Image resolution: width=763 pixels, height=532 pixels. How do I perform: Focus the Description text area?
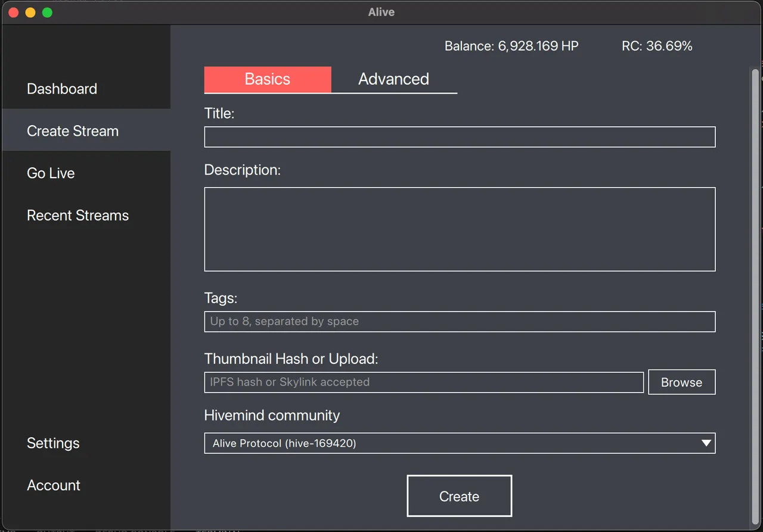pos(460,229)
